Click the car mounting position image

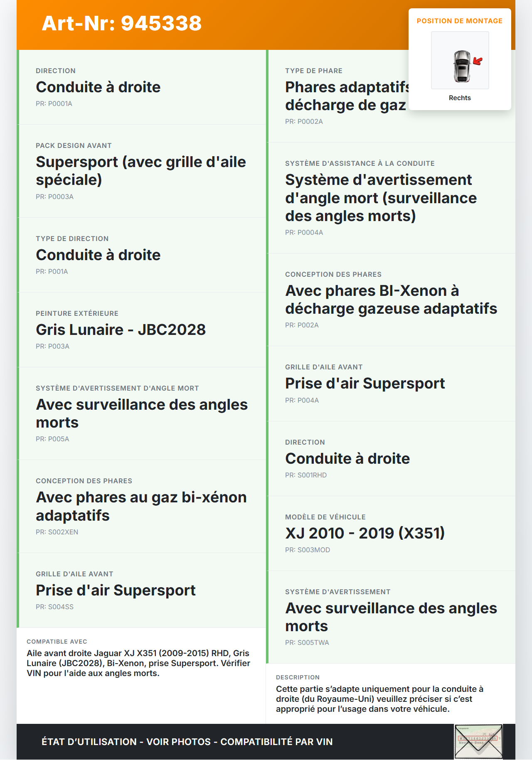click(460, 60)
